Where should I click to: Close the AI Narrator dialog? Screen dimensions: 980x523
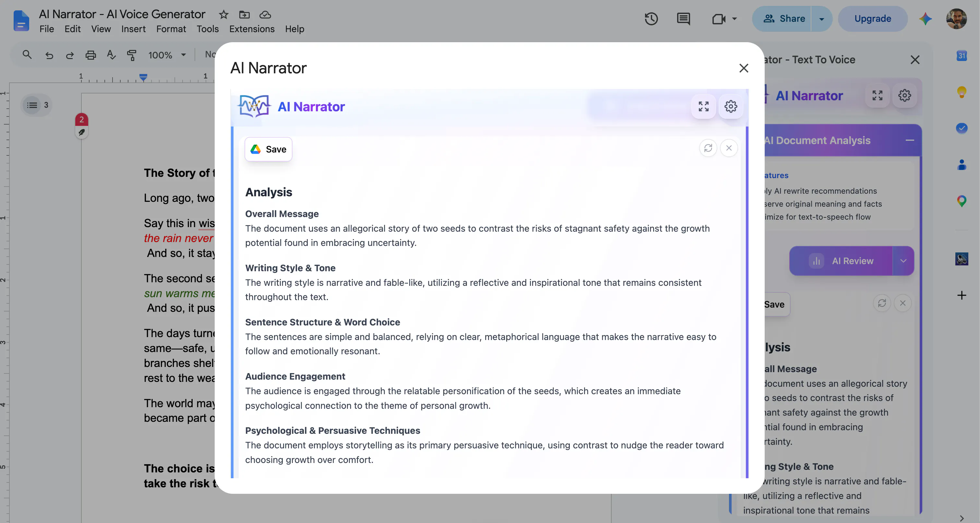(x=744, y=68)
